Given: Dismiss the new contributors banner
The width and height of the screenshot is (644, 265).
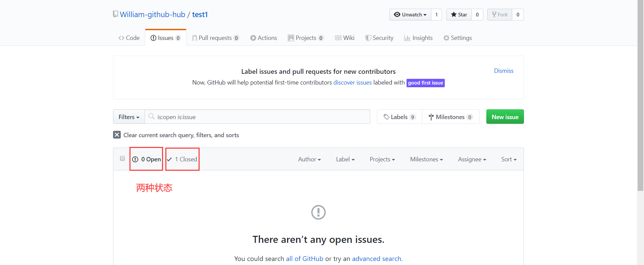Looking at the screenshot, I should 503,71.
